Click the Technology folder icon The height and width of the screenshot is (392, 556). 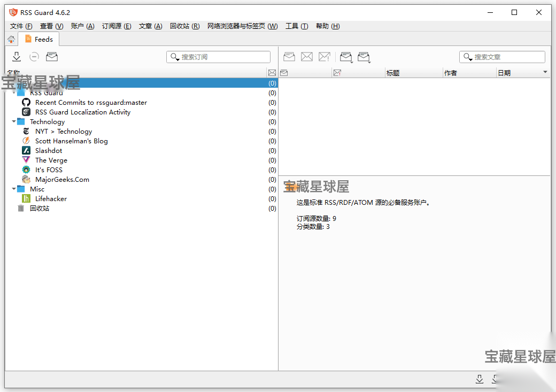pos(21,122)
